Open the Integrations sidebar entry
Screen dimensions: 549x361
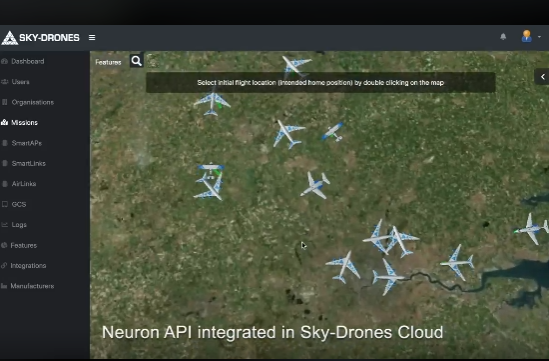[28, 265]
